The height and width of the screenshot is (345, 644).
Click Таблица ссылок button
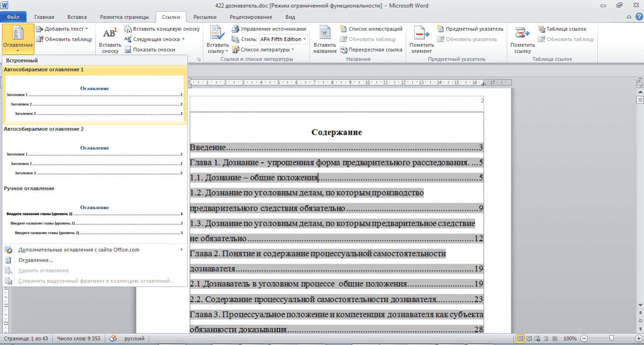pos(562,29)
